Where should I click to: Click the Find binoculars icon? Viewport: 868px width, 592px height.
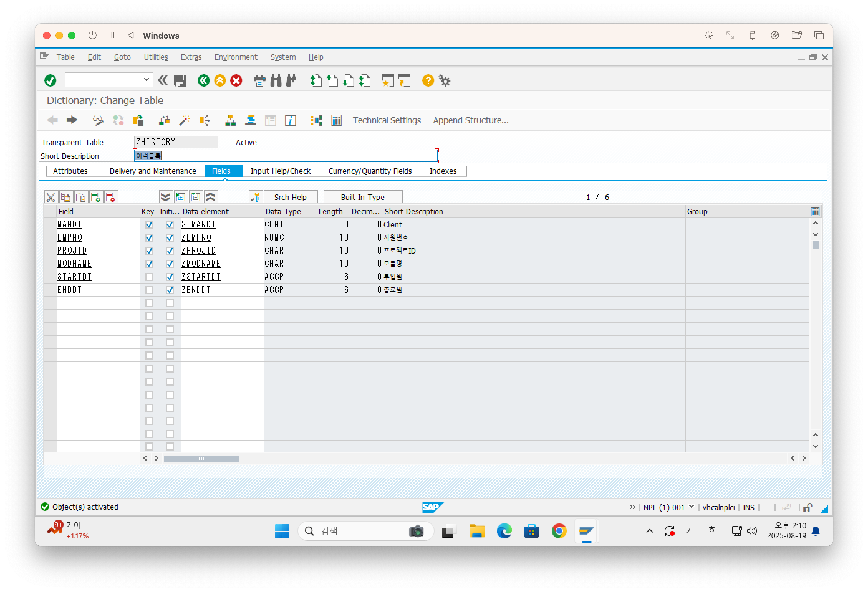[276, 80]
